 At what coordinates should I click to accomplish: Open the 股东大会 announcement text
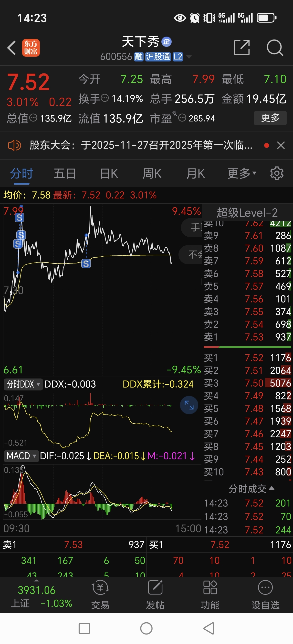click(x=141, y=145)
